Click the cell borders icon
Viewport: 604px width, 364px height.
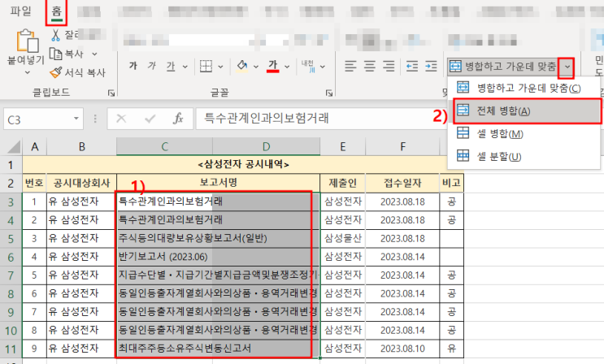[206, 67]
